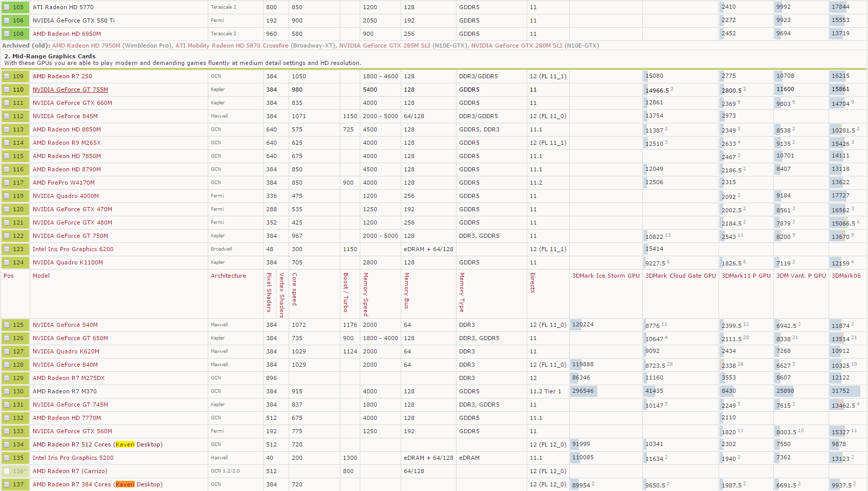Click Ice Storm score 120224 for GeForce 940M
This screenshot has width=868, height=491.
click(583, 325)
